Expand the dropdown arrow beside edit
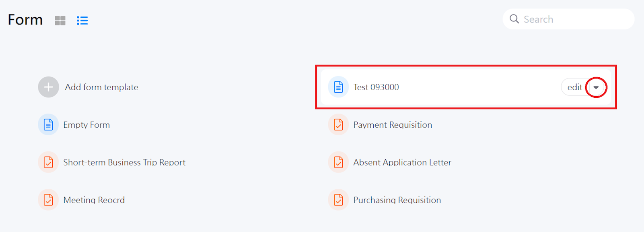The height and width of the screenshot is (232, 644). [596, 87]
